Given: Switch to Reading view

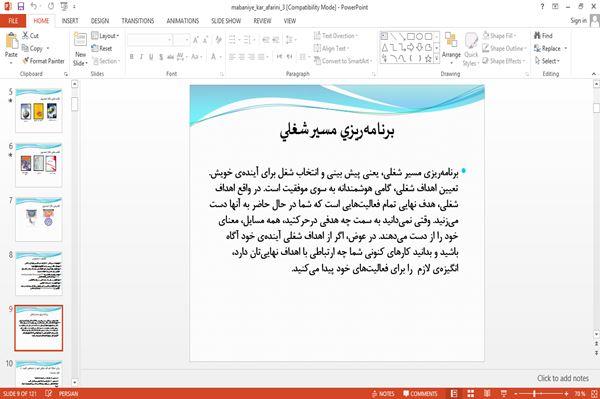Looking at the screenshot, I should [x=487, y=394].
